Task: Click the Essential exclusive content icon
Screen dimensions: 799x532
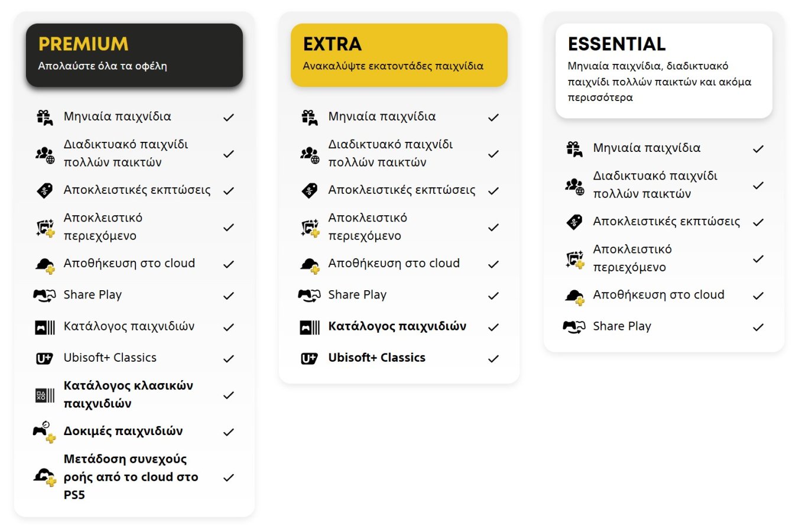Action: point(574,259)
